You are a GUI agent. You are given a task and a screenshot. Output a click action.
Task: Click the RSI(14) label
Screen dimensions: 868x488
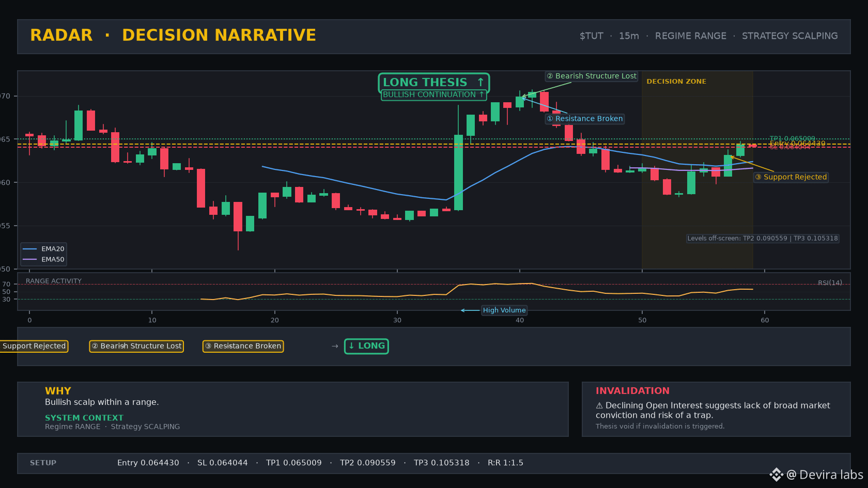(x=830, y=283)
